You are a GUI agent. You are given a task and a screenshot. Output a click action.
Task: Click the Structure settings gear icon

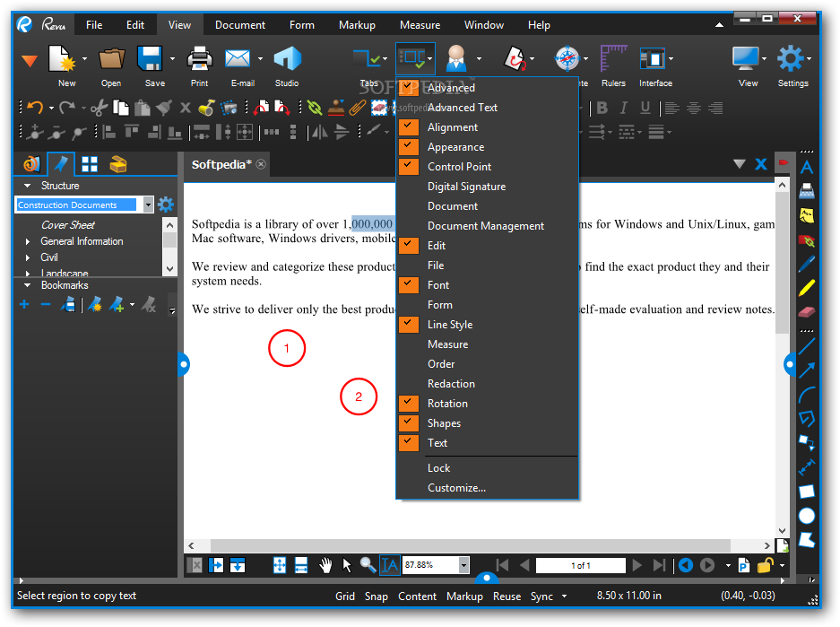pos(166,205)
